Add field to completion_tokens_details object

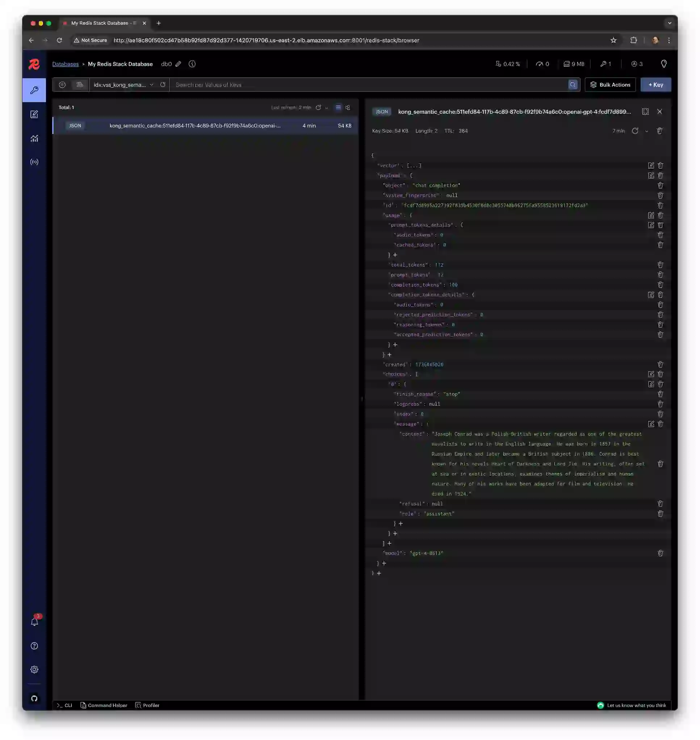click(395, 344)
